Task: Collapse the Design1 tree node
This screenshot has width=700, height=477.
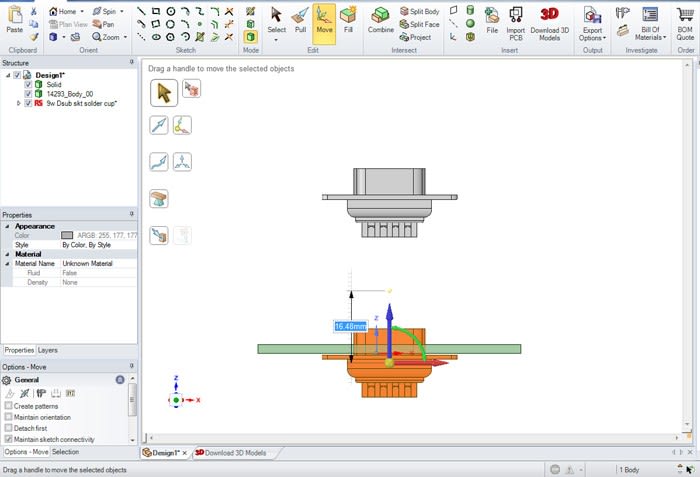Action: pyautogui.click(x=8, y=75)
